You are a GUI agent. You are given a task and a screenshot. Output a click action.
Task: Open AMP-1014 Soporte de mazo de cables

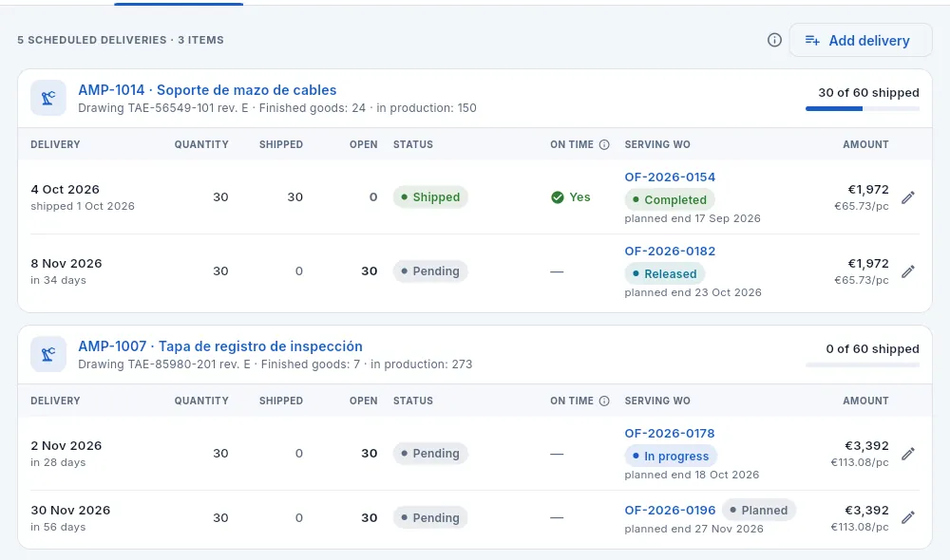pos(207,90)
